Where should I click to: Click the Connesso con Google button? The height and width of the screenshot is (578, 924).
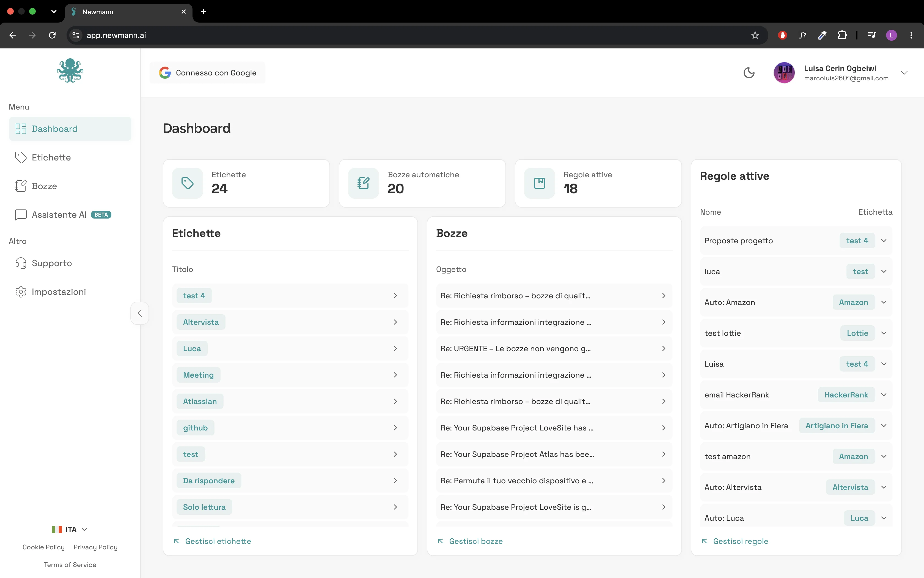[207, 73]
